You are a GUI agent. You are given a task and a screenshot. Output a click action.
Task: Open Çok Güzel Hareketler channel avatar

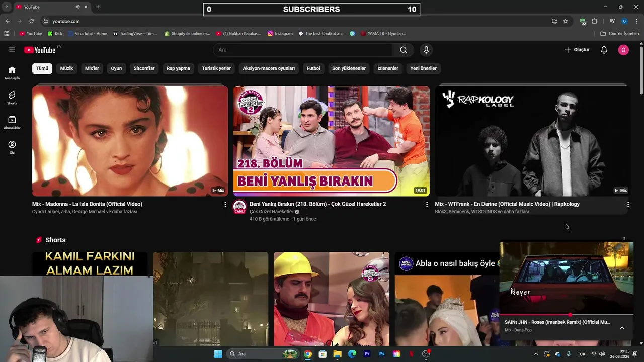239,207
